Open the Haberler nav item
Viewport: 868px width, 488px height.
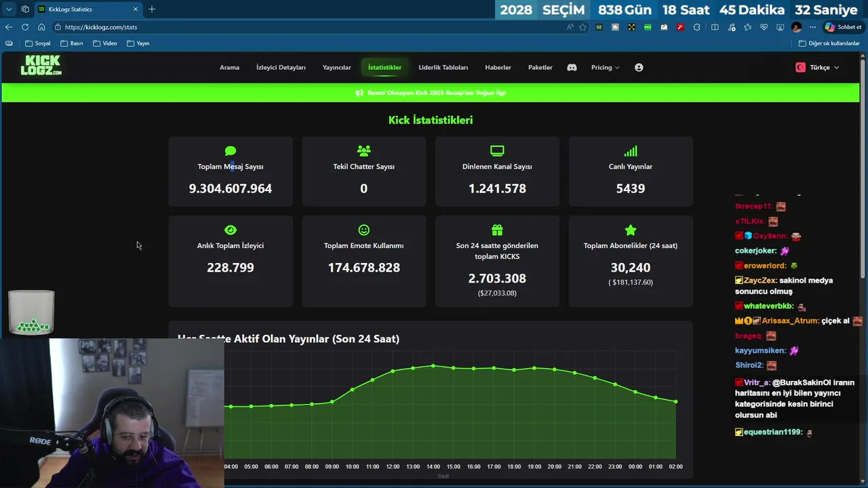(498, 67)
